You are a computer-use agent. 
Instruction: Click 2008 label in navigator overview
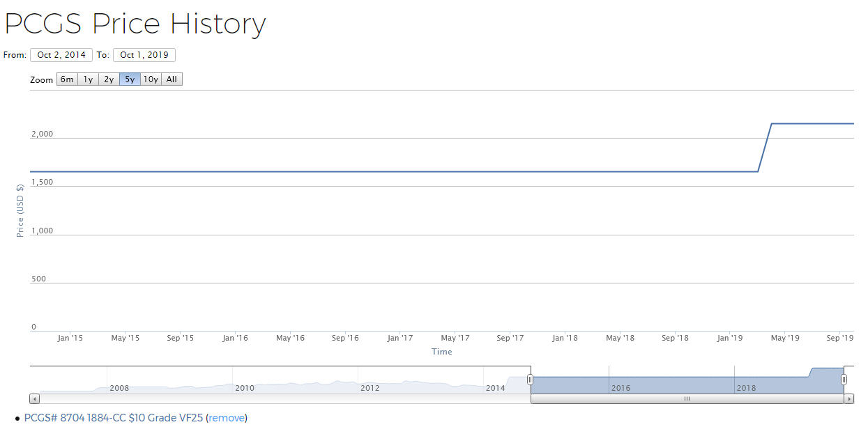click(x=119, y=387)
